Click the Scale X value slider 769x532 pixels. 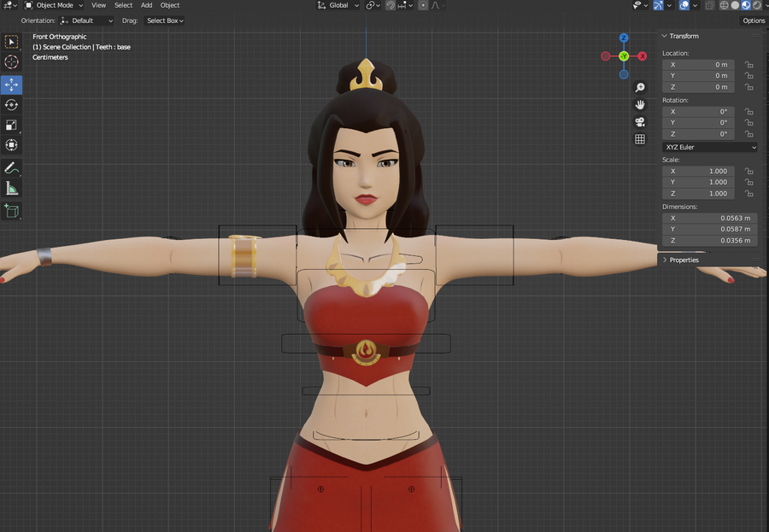point(698,171)
